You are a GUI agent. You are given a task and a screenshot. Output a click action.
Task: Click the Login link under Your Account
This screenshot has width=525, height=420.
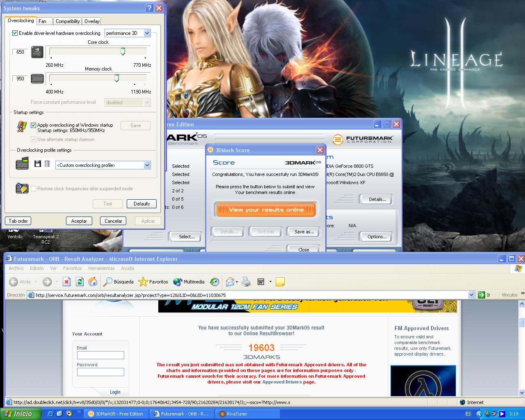[x=115, y=392]
